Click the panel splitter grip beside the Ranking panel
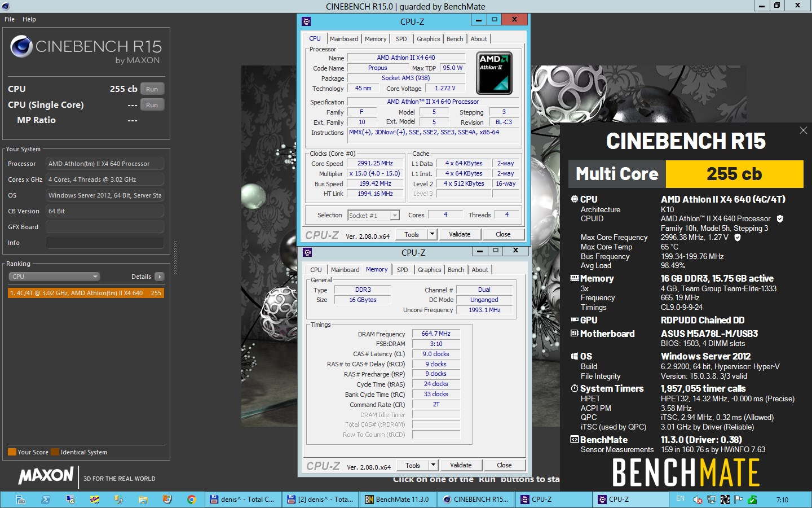This screenshot has width=812, height=508. click(175, 258)
